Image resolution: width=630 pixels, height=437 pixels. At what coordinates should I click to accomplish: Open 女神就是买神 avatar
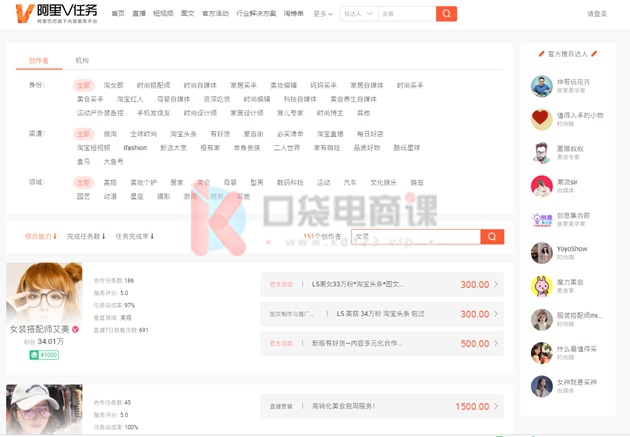click(542, 386)
